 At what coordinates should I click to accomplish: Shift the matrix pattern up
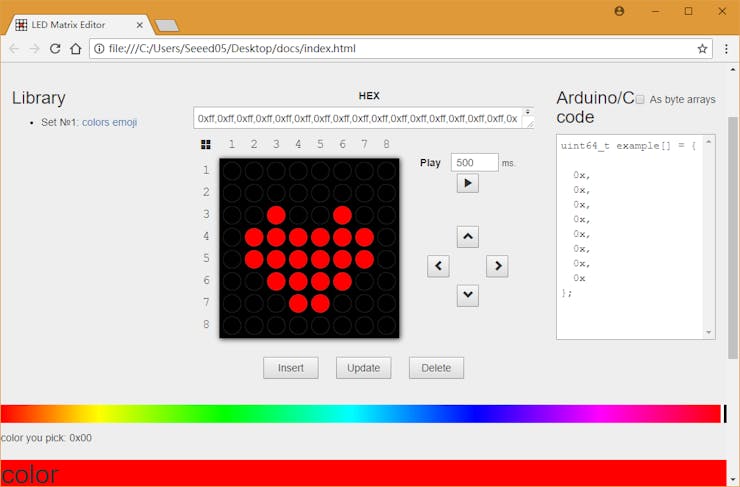(x=467, y=237)
